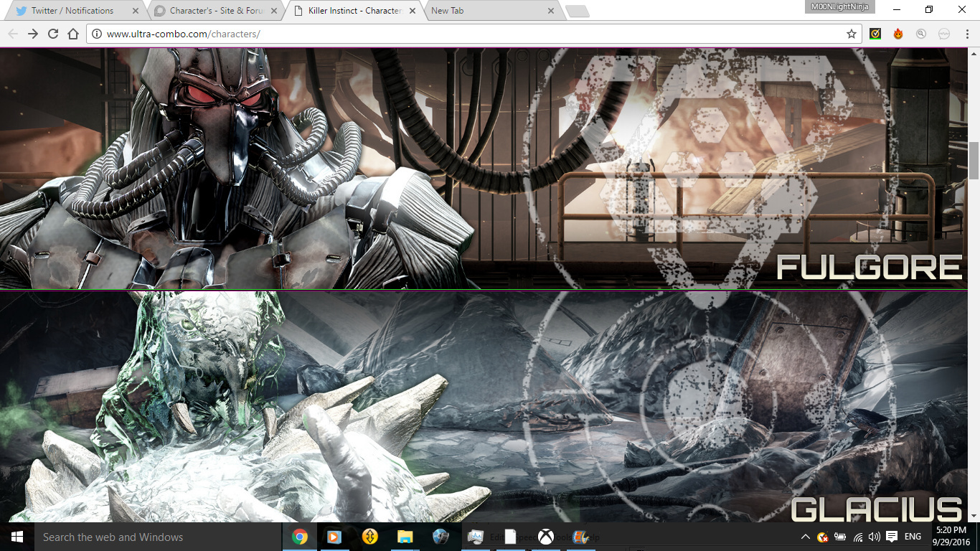View site information icon in address bar
Viewport: 980px width, 551px height.
point(97,34)
